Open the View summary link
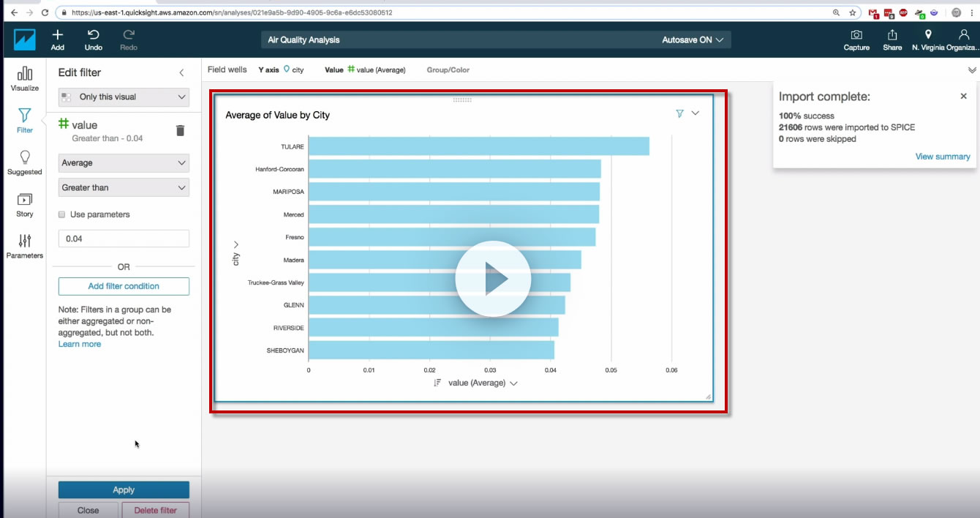 [943, 157]
